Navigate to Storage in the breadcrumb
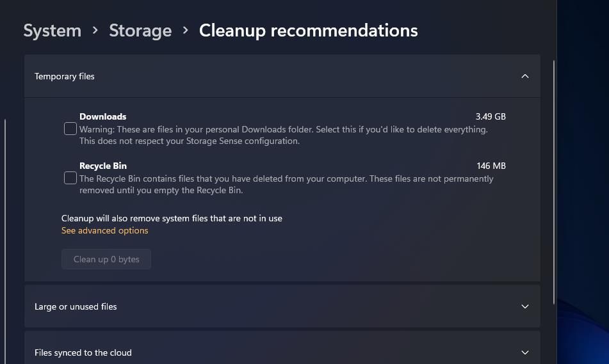 140,31
